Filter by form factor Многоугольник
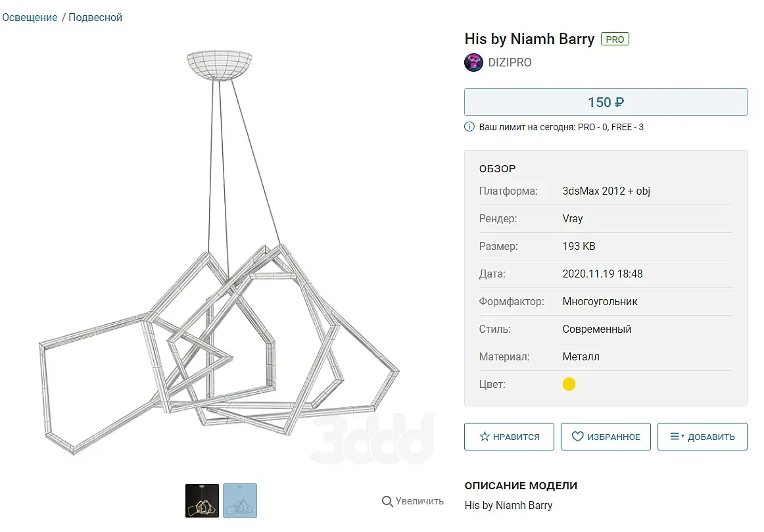The height and width of the screenshot is (532, 764). [600, 302]
